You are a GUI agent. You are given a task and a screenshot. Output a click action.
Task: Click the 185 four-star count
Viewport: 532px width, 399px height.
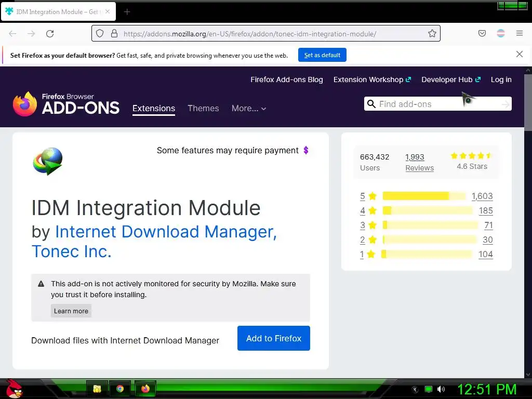(486, 211)
